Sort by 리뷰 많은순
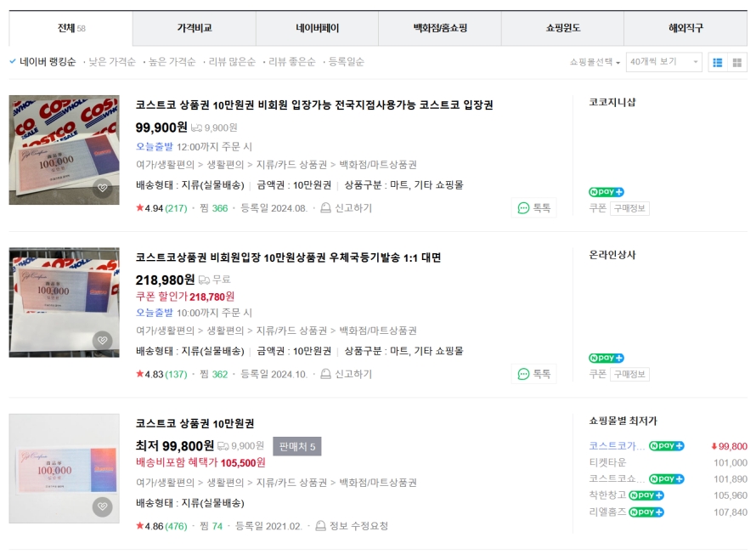 pyautogui.click(x=231, y=62)
